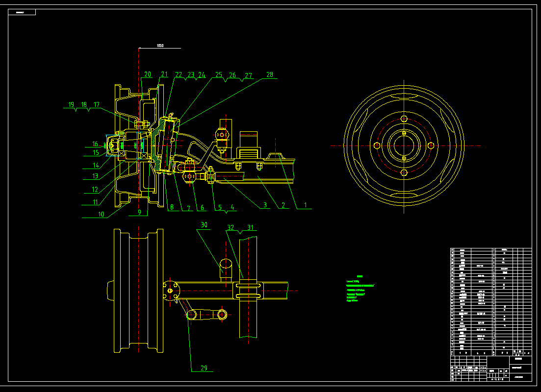Select part callout number 11
Screen dimensions: 541x392
click(95, 202)
